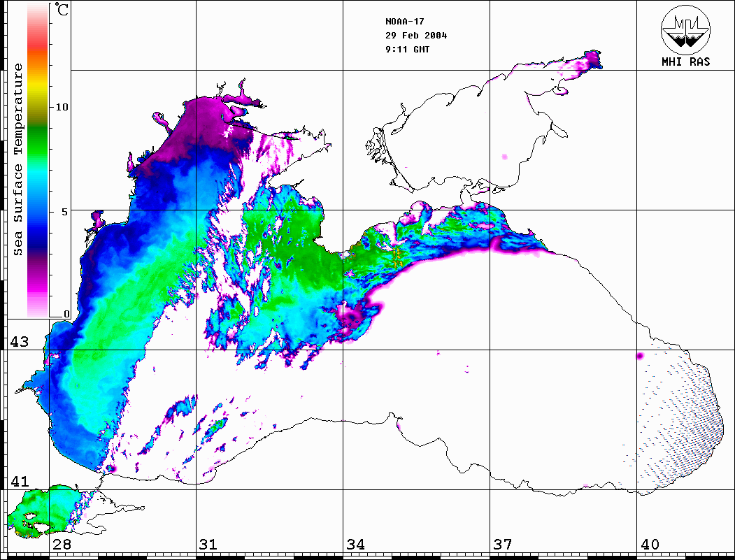Click latitude label '41'
Image resolution: width=735 pixels, height=560 pixels.
(20, 481)
